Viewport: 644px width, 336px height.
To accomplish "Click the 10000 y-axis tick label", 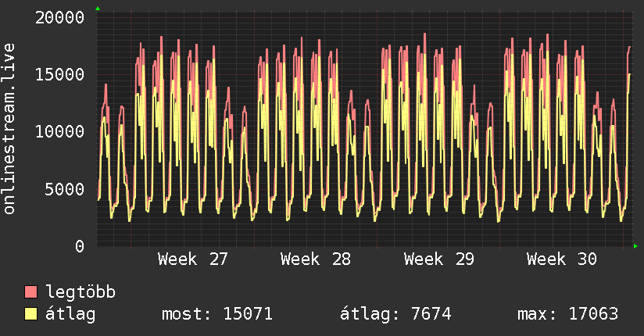I will [60, 132].
